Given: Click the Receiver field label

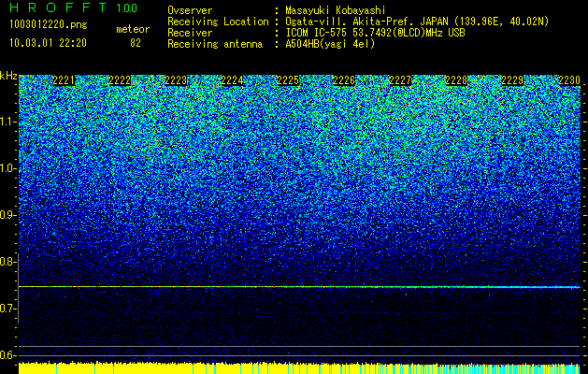Looking at the screenshot, I should [x=190, y=33].
